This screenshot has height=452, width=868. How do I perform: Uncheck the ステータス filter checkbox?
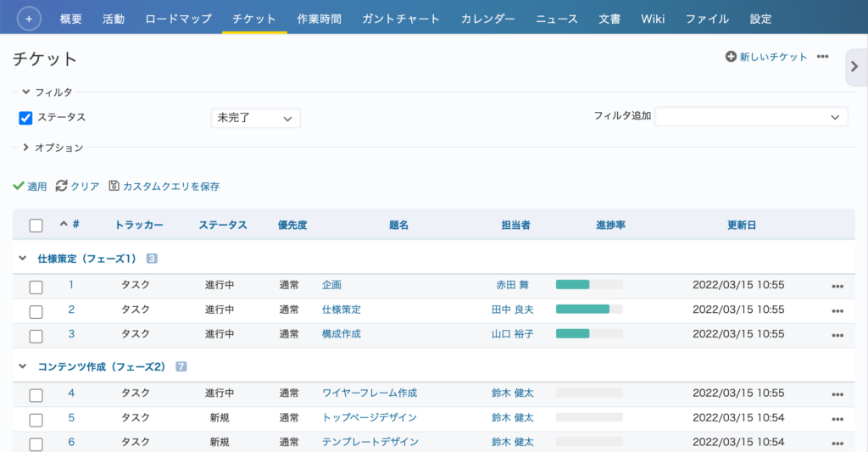[x=25, y=118]
